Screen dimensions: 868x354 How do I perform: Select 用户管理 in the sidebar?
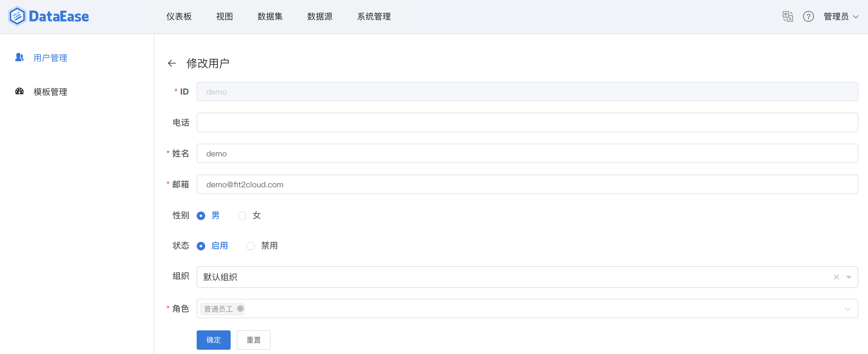coord(50,58)
